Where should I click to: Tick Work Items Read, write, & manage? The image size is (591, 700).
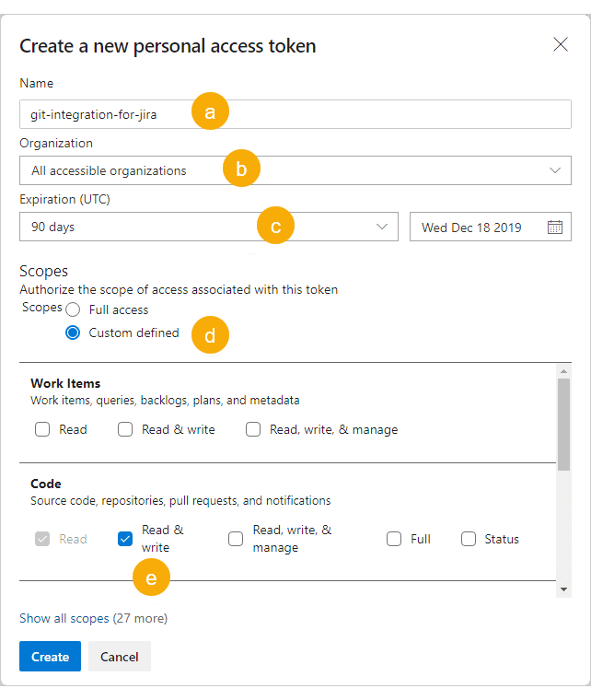[253, 429]
